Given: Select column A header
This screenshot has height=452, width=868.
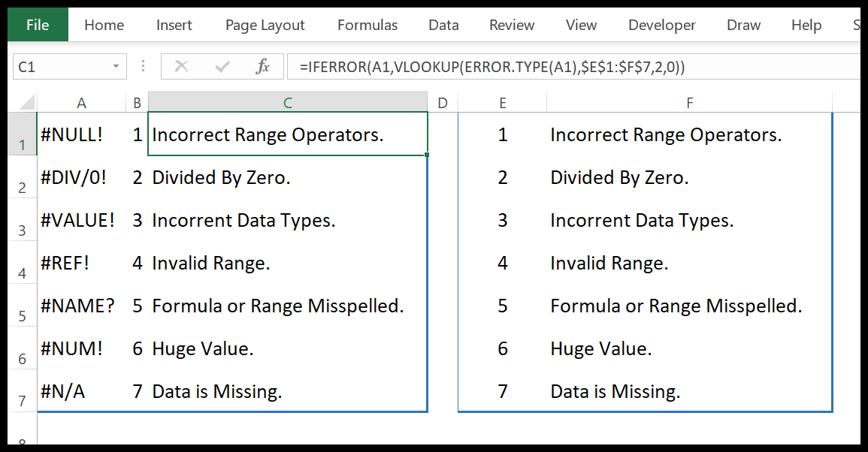Looking at the screenshot, I should pyautogui.click(x=81, y=101).
